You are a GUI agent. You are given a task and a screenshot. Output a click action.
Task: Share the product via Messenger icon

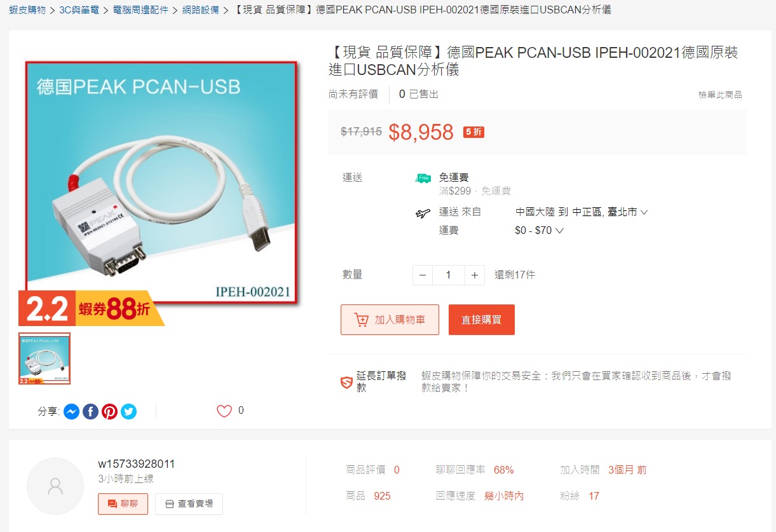pyautogui.click(x=71, y=412)
